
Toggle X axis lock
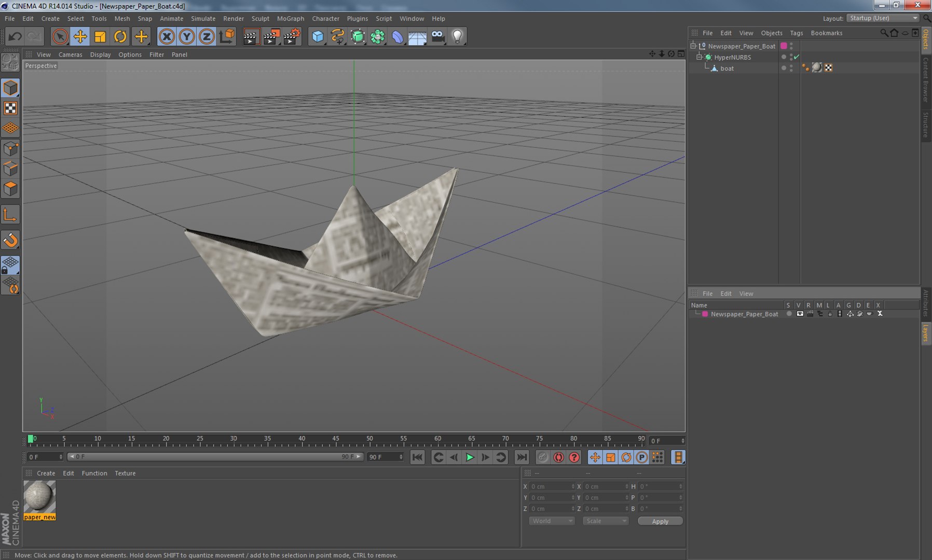[x=167, y=36]
